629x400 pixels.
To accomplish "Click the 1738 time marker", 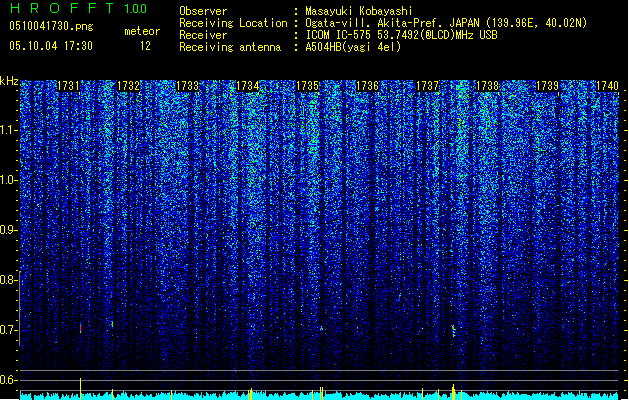I will pos(487,86).
